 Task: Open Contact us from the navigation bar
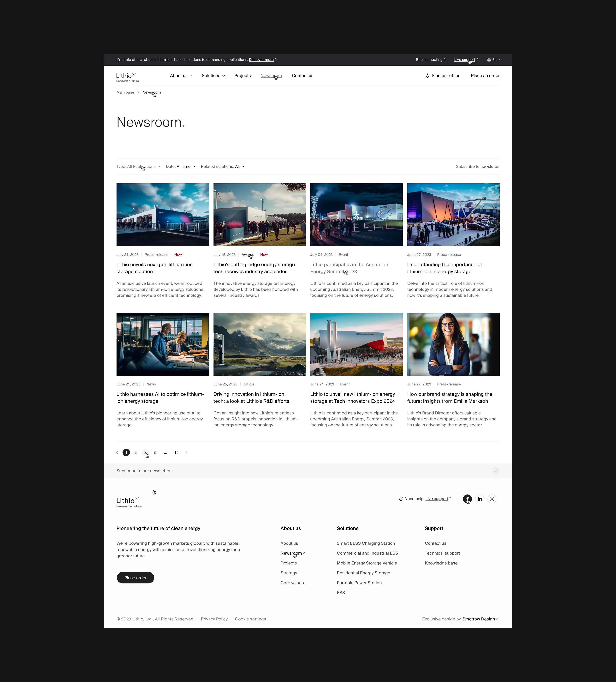[302, 76]
